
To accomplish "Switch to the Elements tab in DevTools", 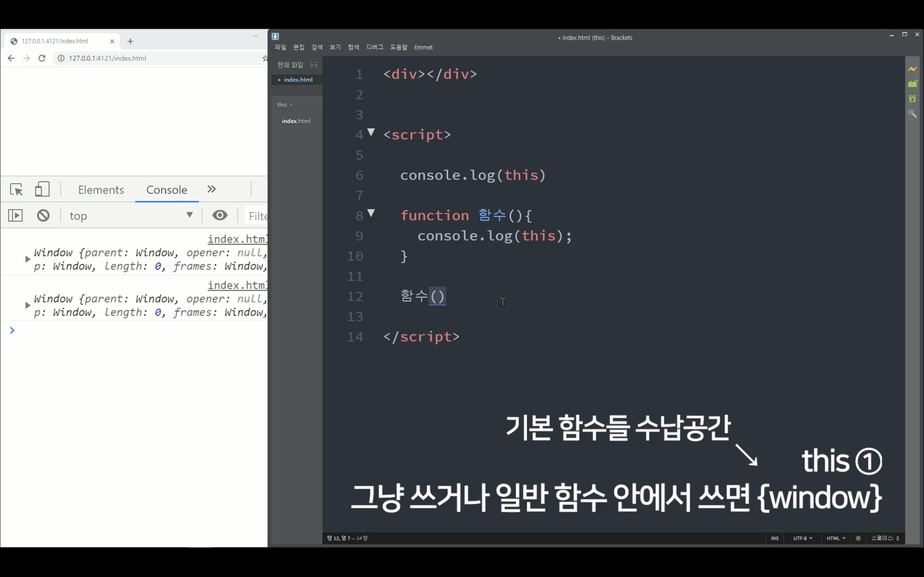I will pos(101,190).
